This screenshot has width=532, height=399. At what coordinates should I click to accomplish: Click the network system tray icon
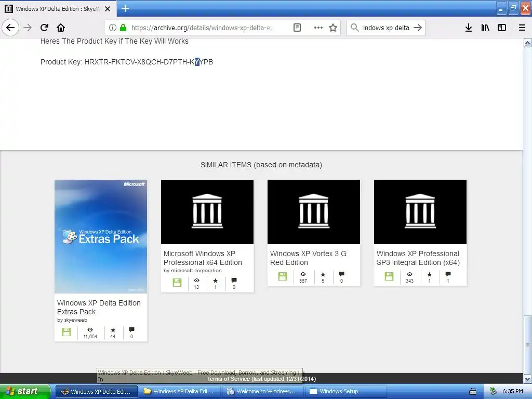494,392
